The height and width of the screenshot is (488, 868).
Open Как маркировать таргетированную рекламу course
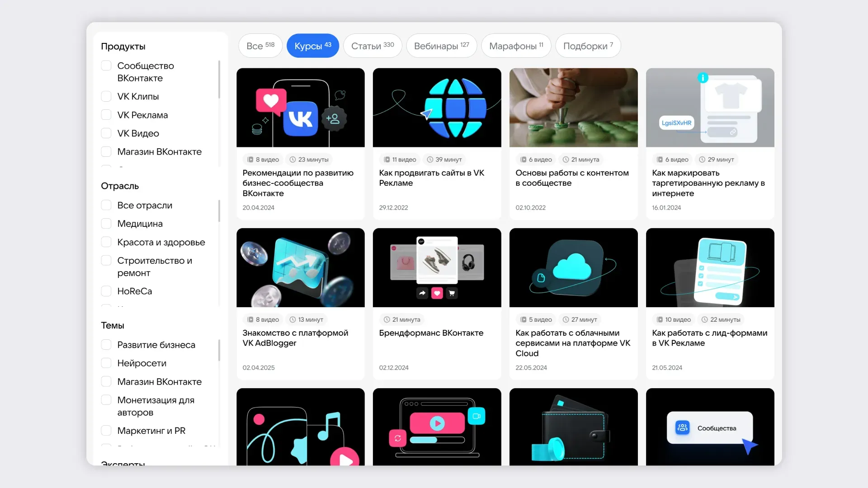tap(708, 183)
